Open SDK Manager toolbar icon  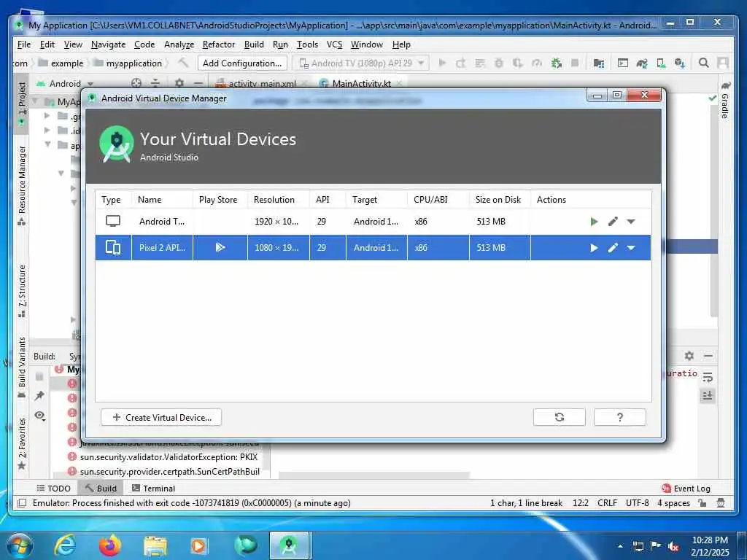pos(680,63)
